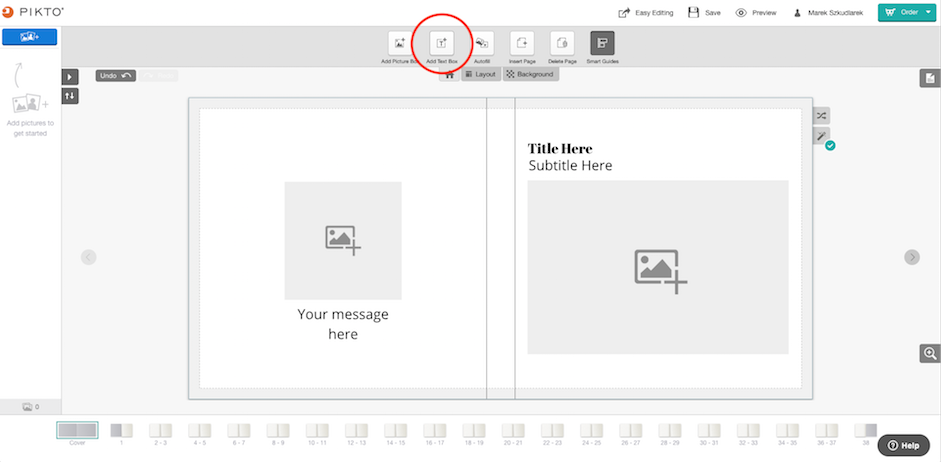Viewport: 941px width, 462px height.
Task: Click the Insert Page icon
Action: [x=522, y=43]
